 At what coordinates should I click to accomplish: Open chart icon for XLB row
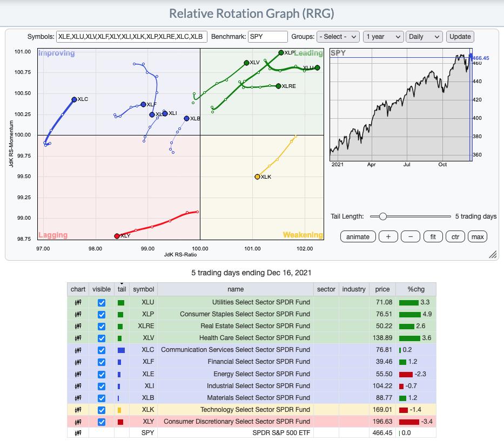78,398
